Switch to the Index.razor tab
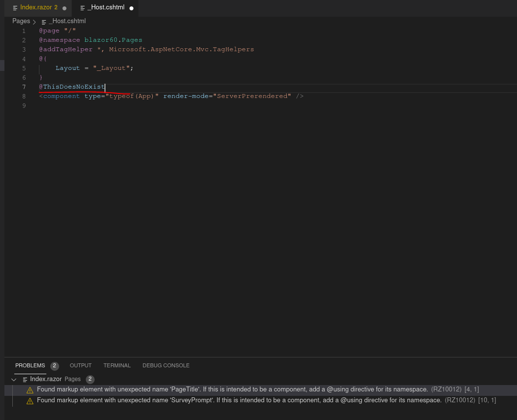This screenshot has height=420, width=517. [x=38, y=7]
